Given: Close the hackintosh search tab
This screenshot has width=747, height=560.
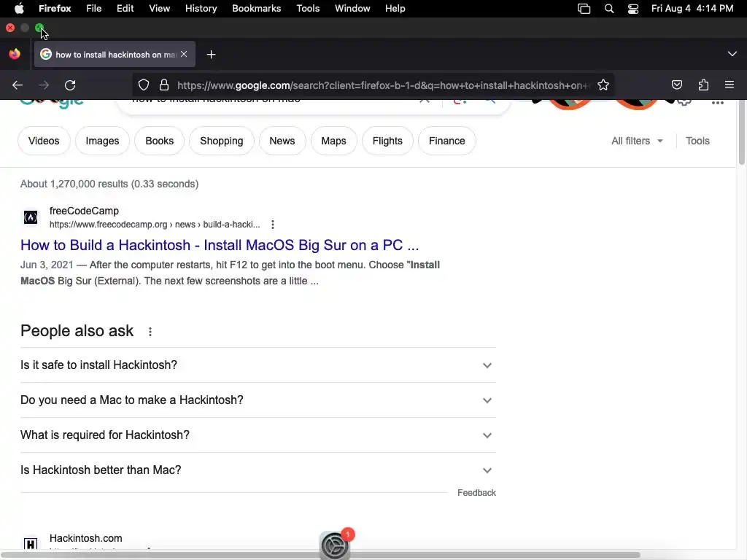Looking at the screenshot, I should [184, 54].
